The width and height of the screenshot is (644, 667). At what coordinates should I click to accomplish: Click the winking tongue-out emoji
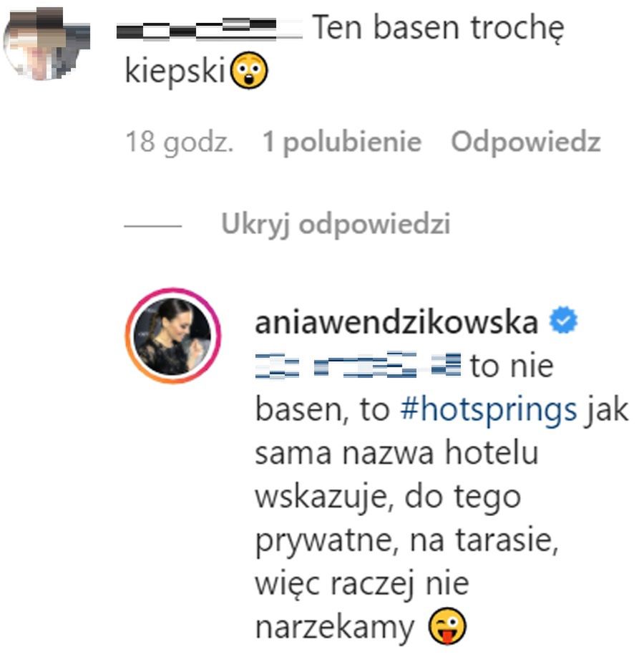tap(447, 625)
